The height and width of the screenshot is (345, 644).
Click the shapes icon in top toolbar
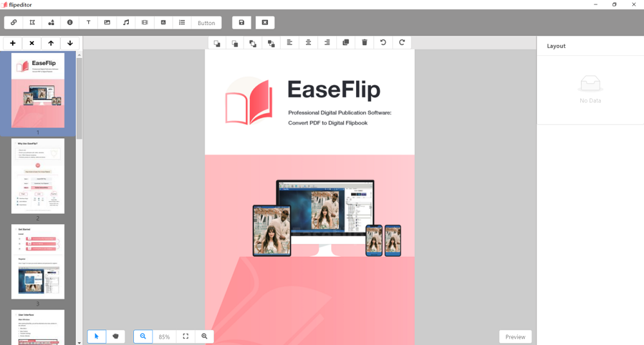point(51,23)
